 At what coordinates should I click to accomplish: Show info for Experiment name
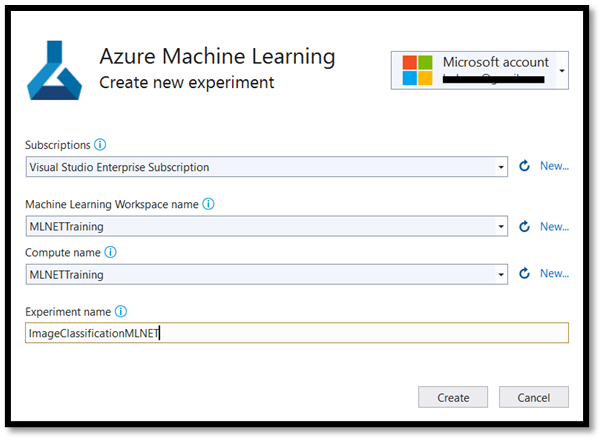coord(120,311)
